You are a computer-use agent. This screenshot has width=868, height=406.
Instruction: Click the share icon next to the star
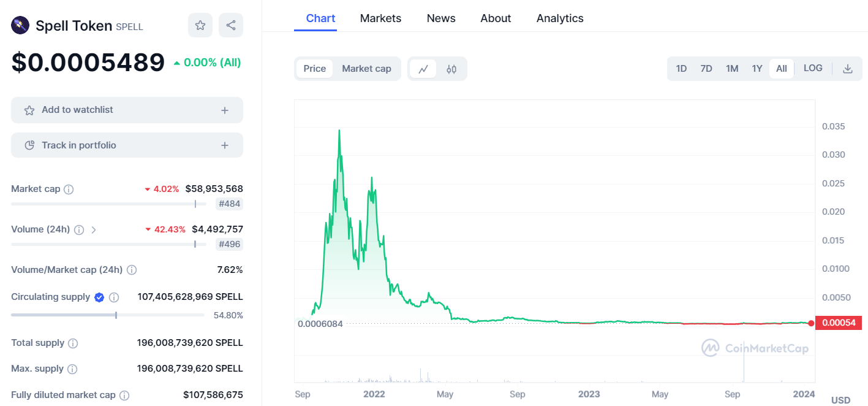[231, 25]
